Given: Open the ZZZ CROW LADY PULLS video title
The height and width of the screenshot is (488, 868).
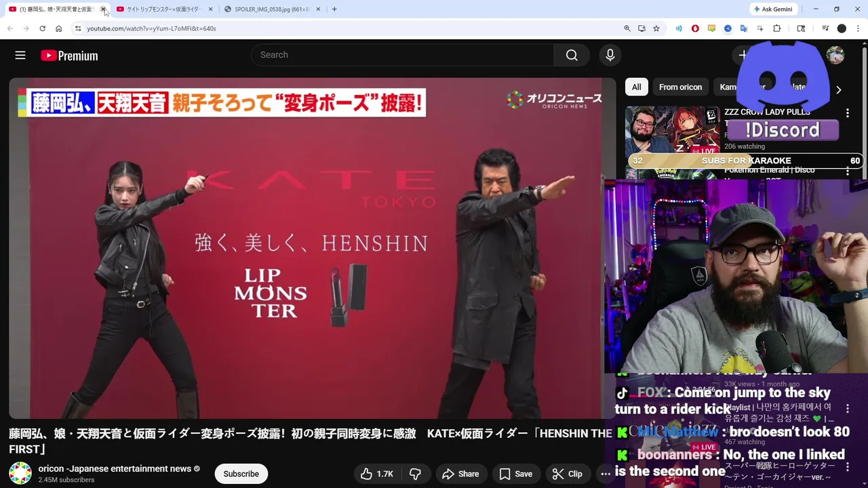Looking at the screenshot, I should click(x=767, y=112).
